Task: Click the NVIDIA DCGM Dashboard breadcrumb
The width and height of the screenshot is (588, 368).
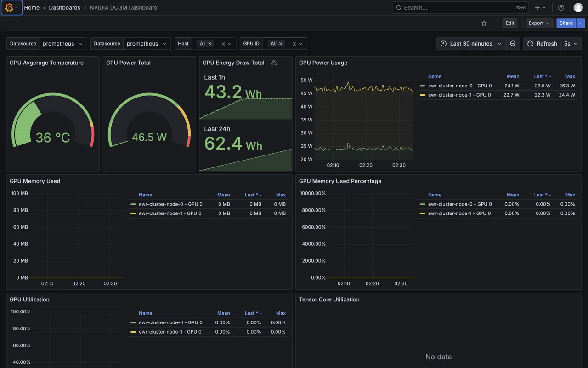Action: [x=124, y=8]
